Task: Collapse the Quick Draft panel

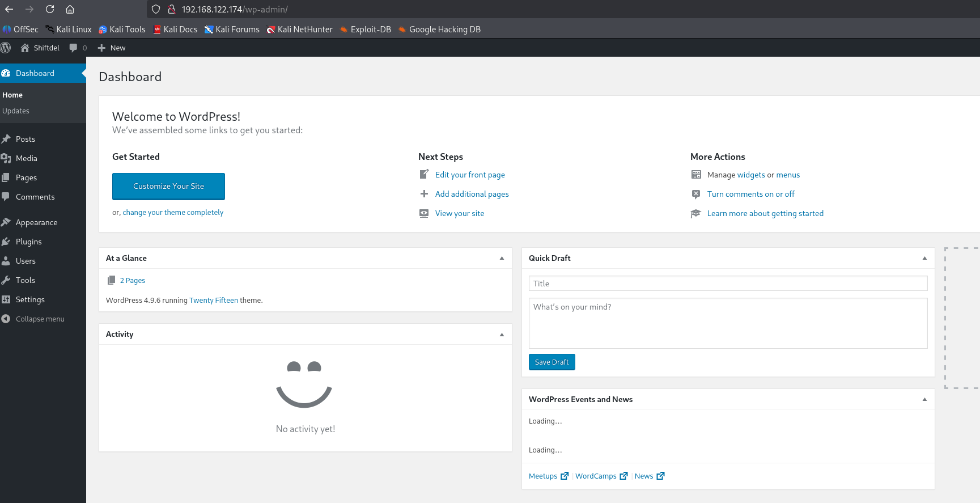Action: 924,258
